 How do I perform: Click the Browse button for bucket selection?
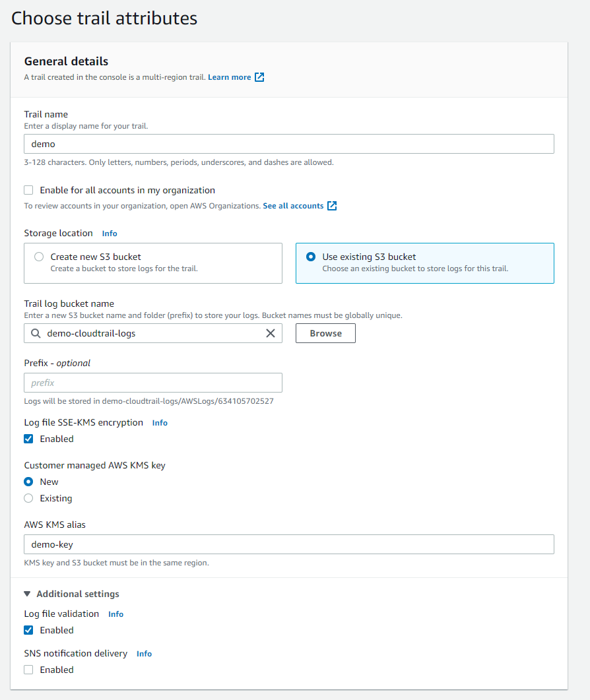point(325,333)
